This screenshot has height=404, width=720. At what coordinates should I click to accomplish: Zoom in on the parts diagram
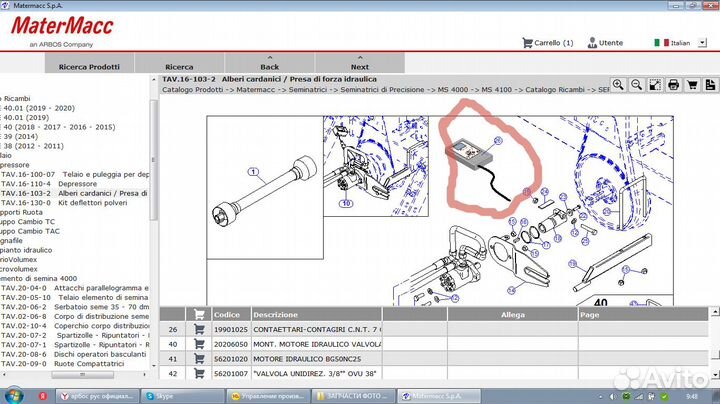(x=620, y=85)
